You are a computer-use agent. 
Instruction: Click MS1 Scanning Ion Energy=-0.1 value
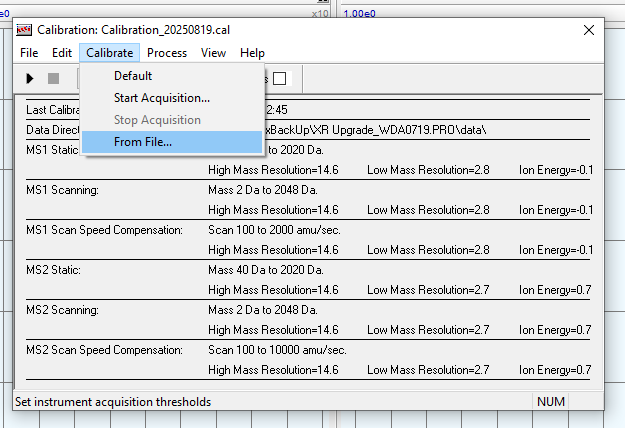point(556,210)
